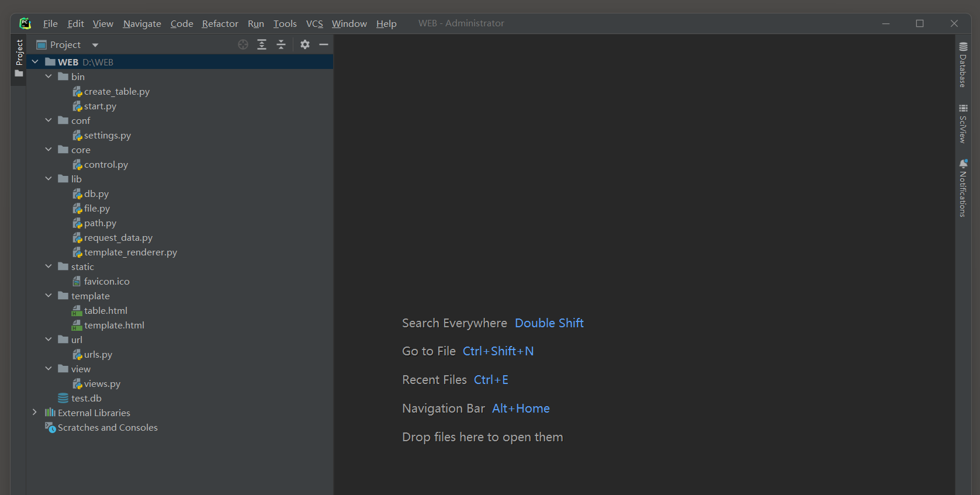Viewport: 980px width, 495px height.
Task: Collapse the view folder chevron
Action: 49,369
